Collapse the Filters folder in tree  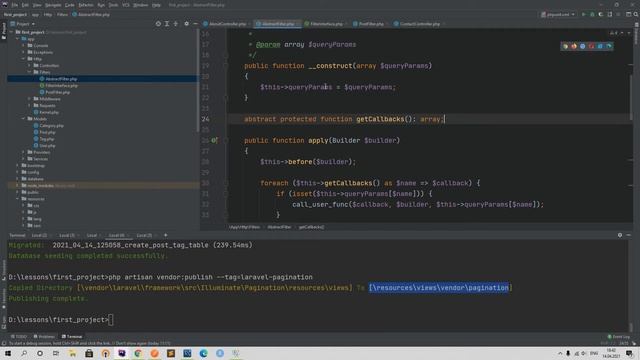point(29,72)
